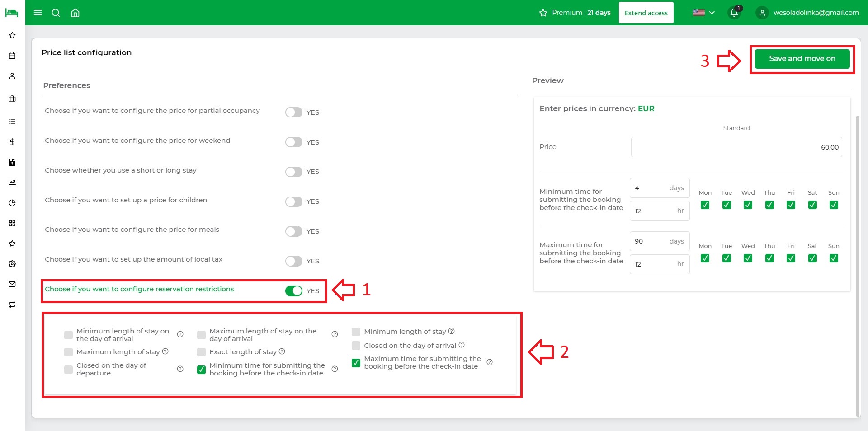Screen dimensions: 868x431
Task: Open the person icon in sidebar
Action: tap(12, 76)
